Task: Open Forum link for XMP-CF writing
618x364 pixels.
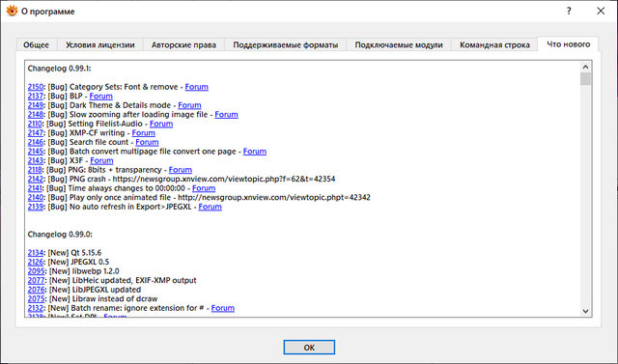Action: tap(144, 132)
